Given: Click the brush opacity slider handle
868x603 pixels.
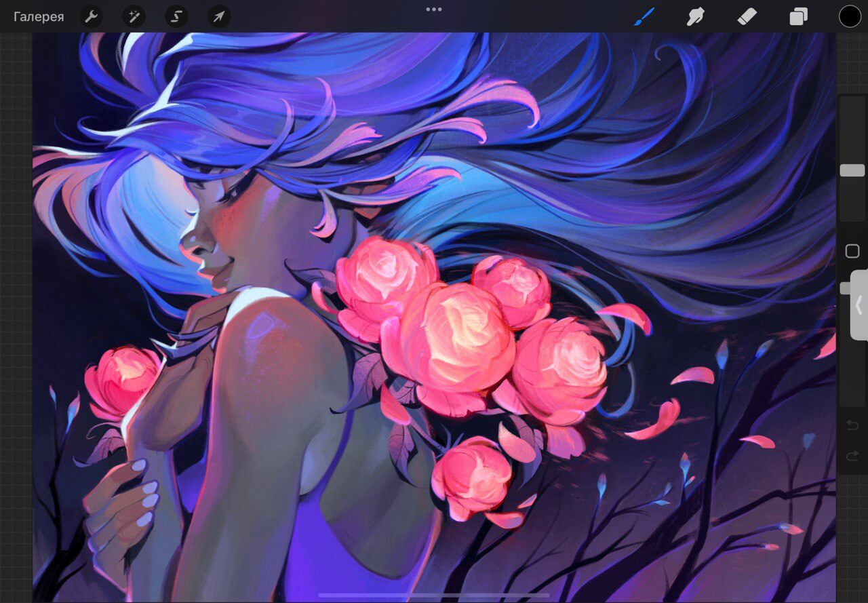Looking at the screenshot, I should pyautogui.click(x=845, y=288).
